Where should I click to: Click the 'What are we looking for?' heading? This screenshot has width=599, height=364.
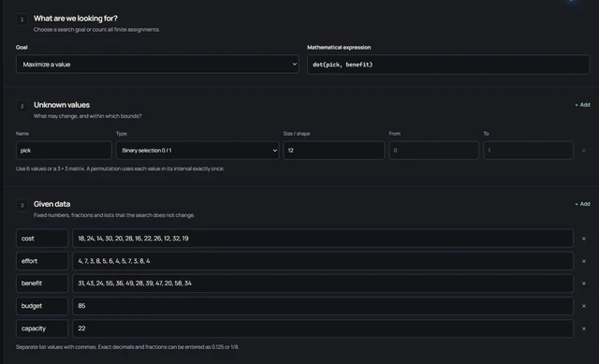(x=76, y=19)
